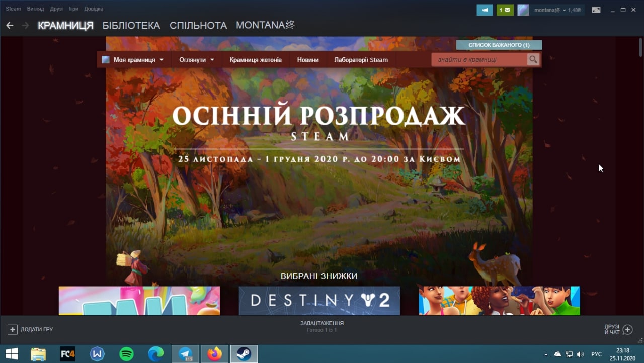Expand the Оглянути dropdown

pyautogui.click(x=212, y=60)
